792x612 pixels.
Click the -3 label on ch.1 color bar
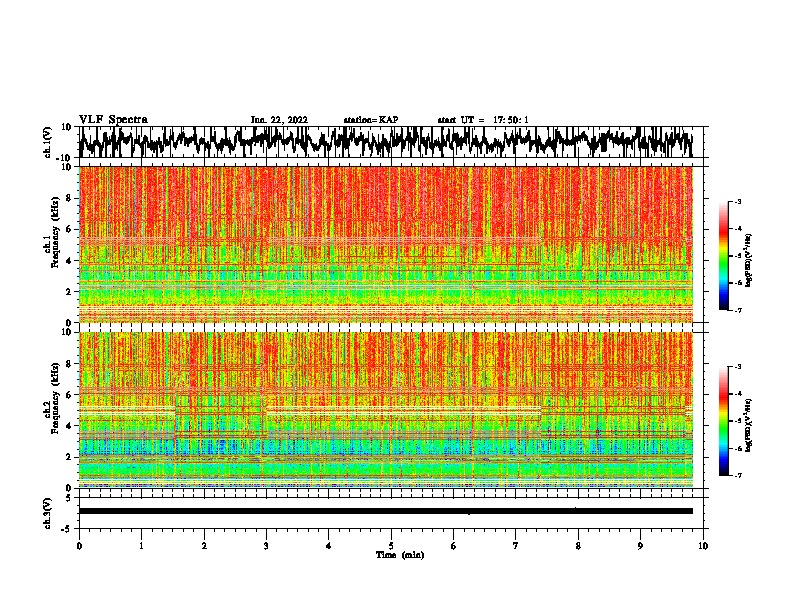738,201
